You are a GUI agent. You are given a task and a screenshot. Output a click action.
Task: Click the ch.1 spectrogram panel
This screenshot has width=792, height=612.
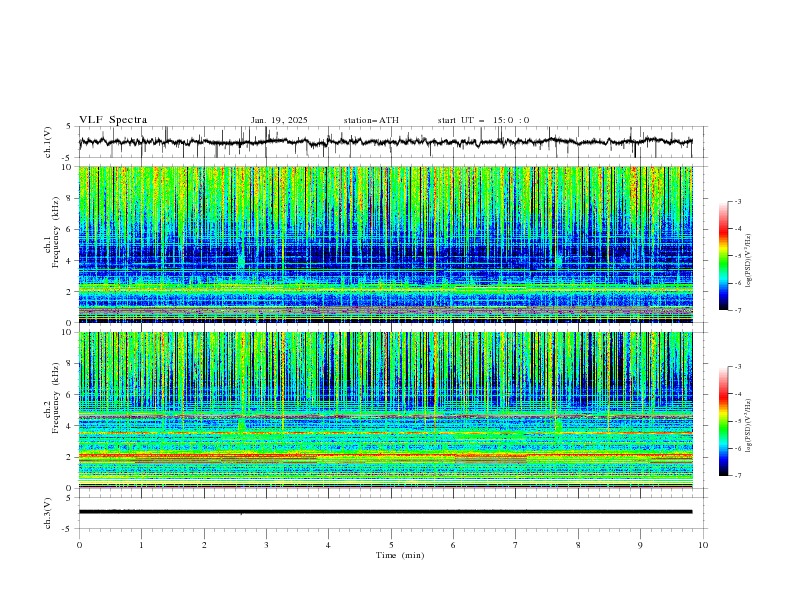coord(385,244)
